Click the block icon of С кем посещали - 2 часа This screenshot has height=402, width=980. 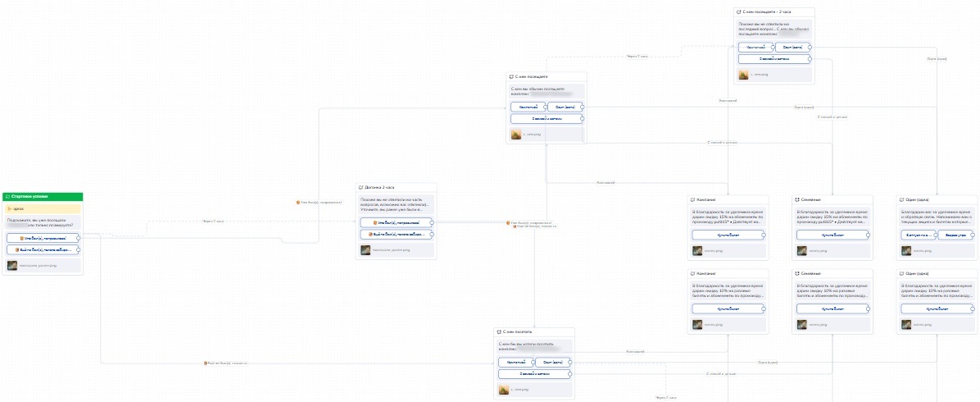(x=740, y=12)
